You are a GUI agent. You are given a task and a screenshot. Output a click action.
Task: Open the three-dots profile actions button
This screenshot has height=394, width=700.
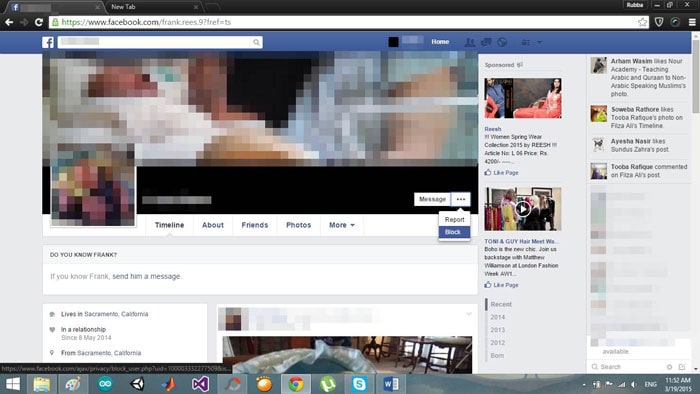(461, 199)
